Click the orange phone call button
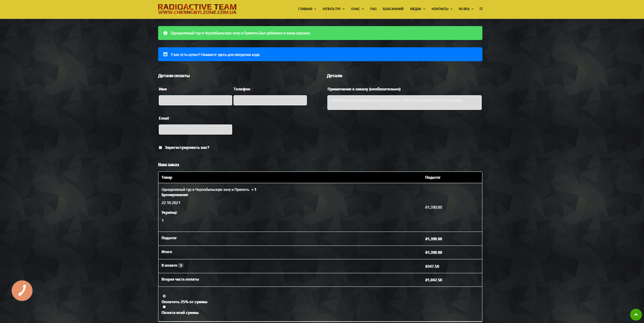The height and width of the screenshot is (323, 644). pyautogui.click(x=22, y=291)
